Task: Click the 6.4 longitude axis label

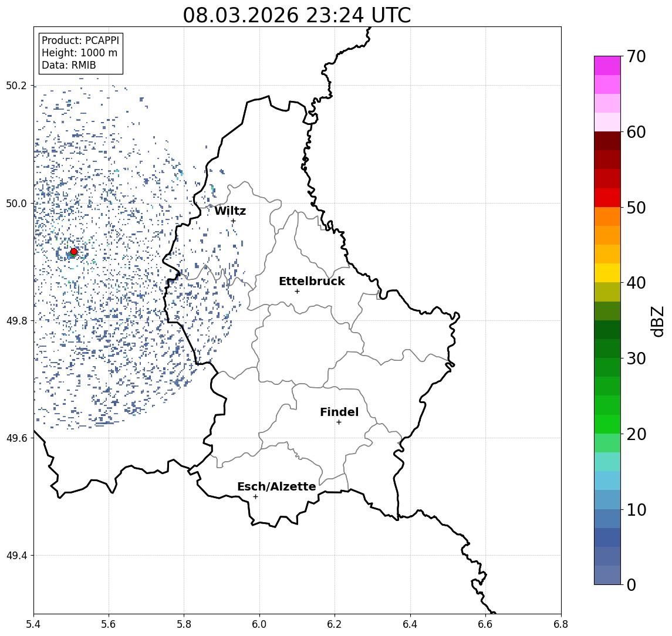Action: (410, 624)
